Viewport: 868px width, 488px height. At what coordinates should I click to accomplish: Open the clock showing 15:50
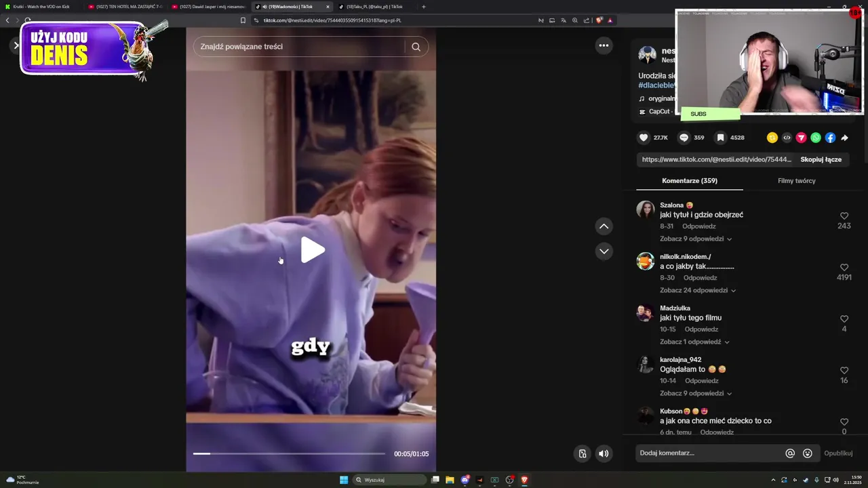[x=853, y=480]
